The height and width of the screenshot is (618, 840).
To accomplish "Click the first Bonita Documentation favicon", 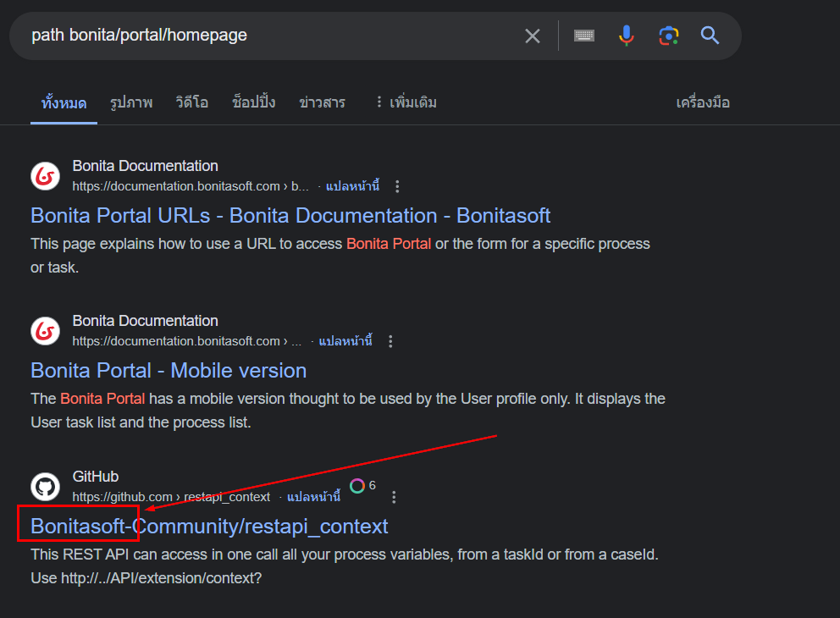I will 46,176.
